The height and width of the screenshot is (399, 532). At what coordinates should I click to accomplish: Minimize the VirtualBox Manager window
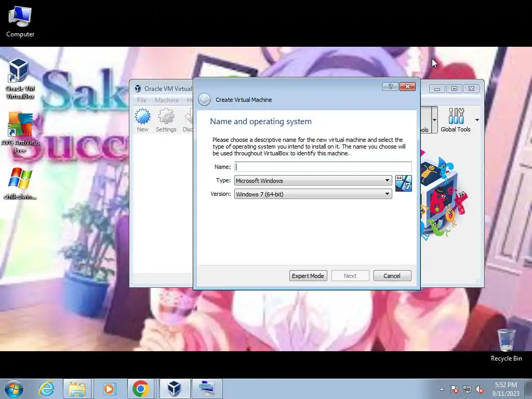point(437,88)
